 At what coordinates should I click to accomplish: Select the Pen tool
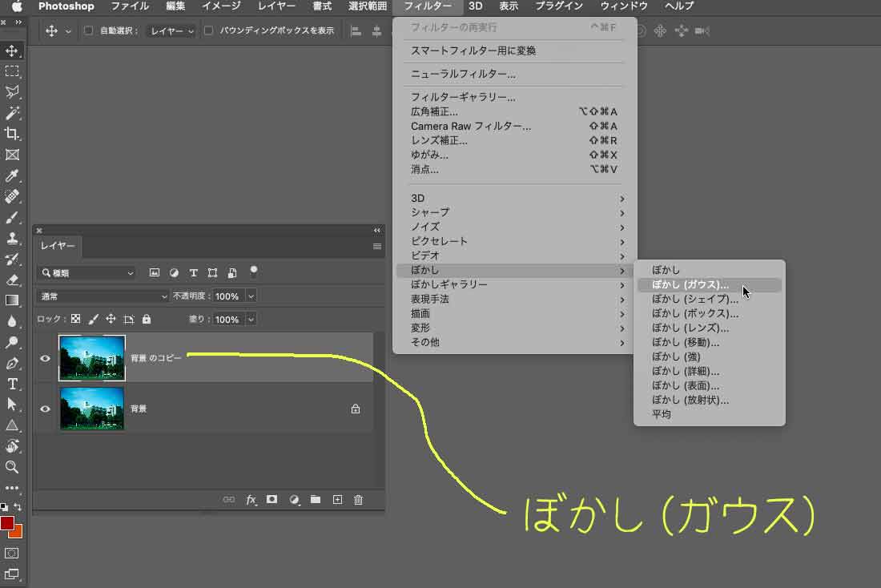[12, 363]
